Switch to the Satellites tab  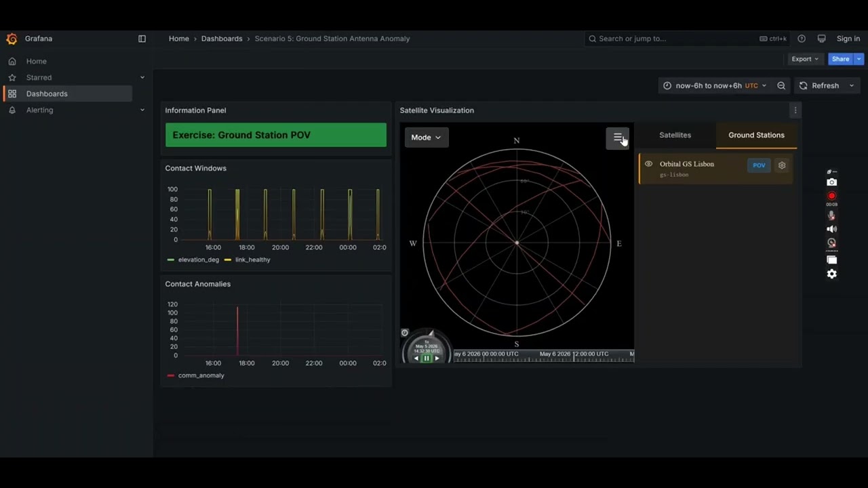[x=675, y=135]
